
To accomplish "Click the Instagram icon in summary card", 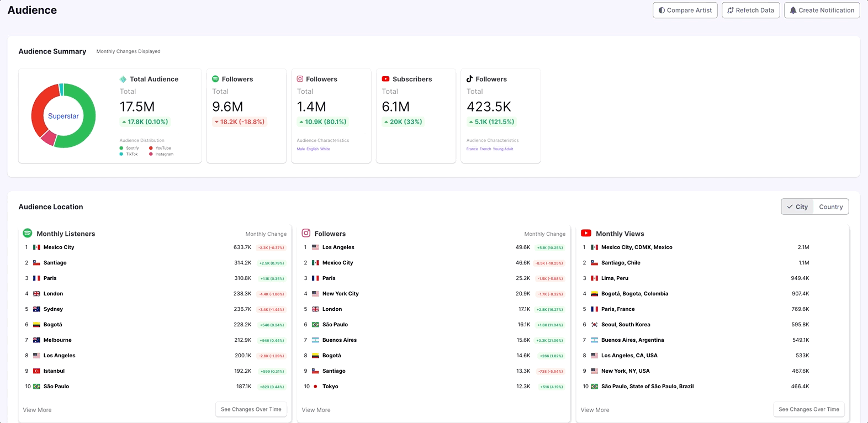I will click(x=300, y=79).
